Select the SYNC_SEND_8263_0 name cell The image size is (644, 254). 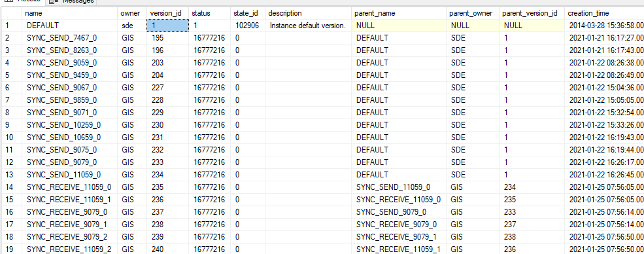pos(69,50)
